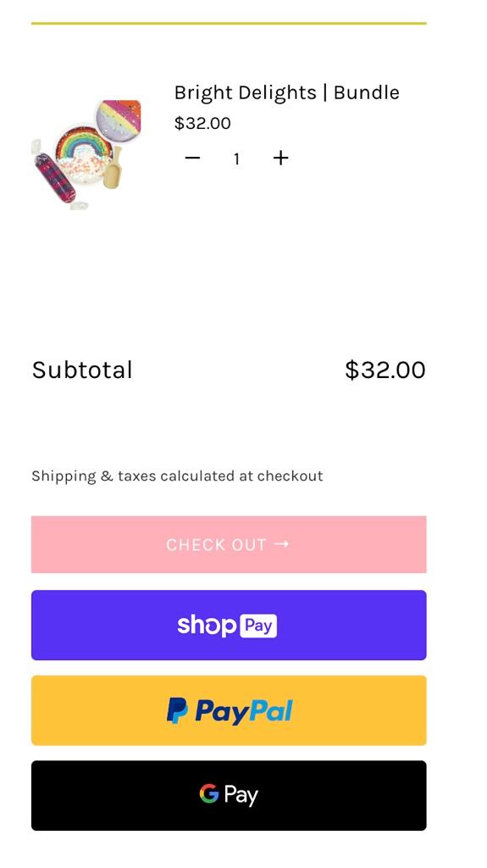Open the Bright Delights | Bundle product link
Screen dimensions: 487x868
(x=286, y=92)
